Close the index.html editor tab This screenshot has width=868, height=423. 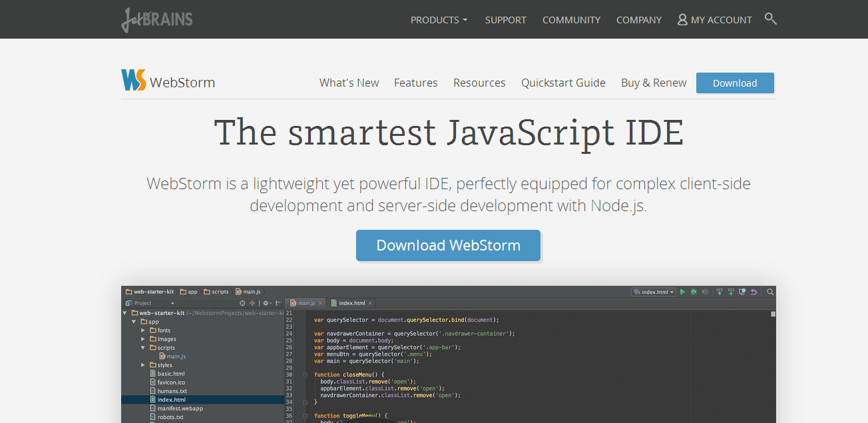370,303
